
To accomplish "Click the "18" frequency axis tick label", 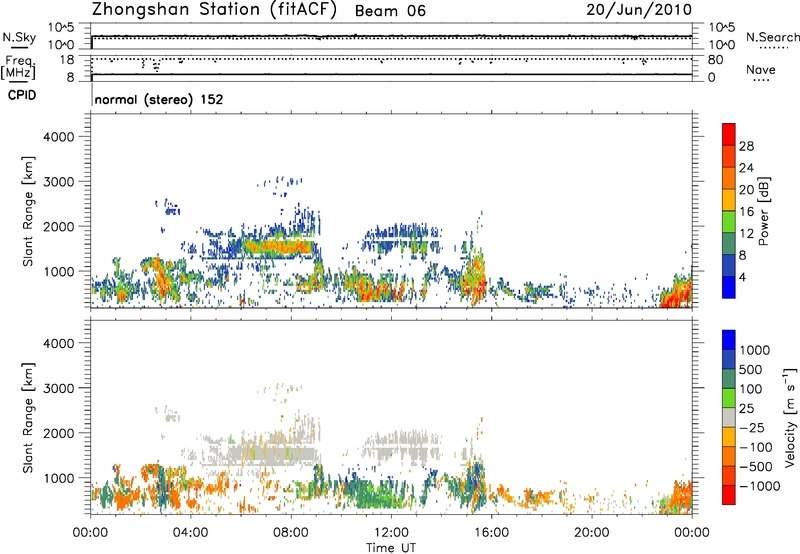I will tap(67, 60).
